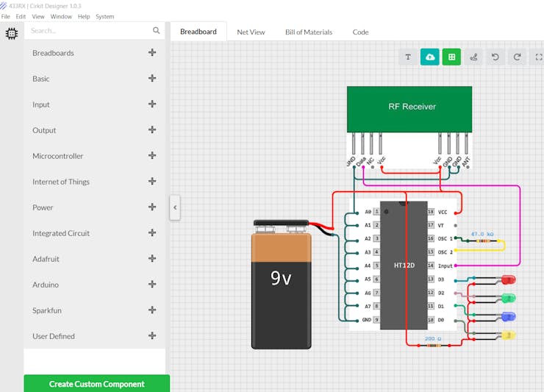Expand the Integrated Circuit category
The height and width of the screenshot is (392, 544).
[x=152, y=233]
